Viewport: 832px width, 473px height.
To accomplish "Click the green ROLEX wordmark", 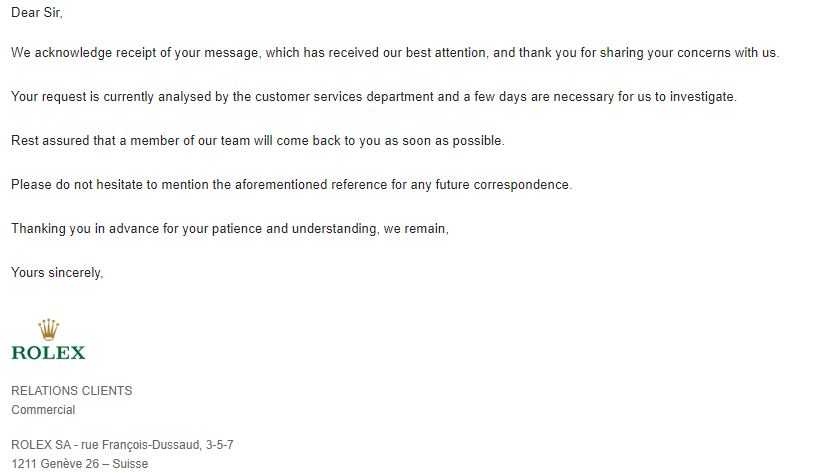I will tap(48, 352).
